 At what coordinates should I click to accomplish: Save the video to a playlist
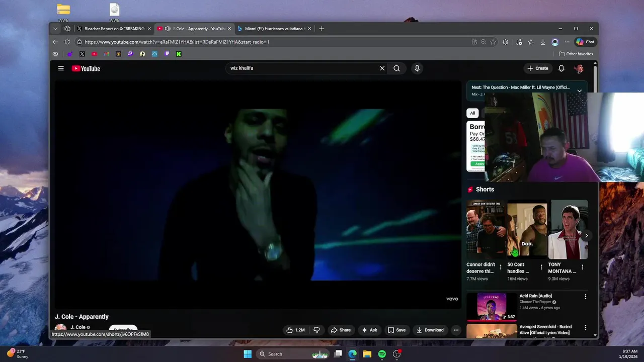(x=397, y=330)
